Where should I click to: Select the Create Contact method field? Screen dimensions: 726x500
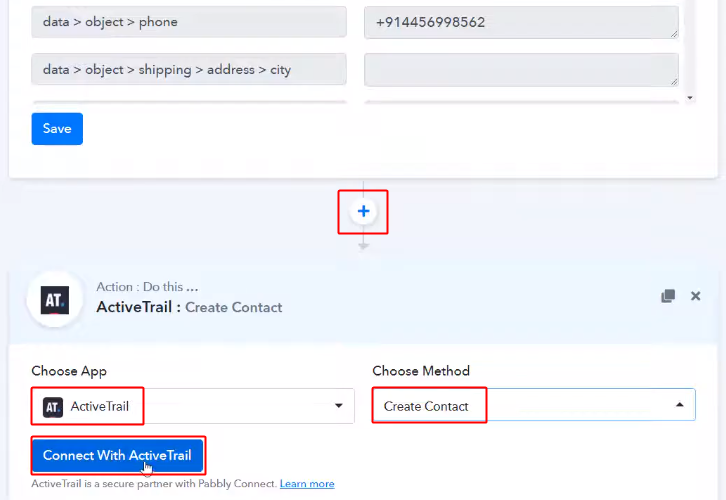tap(533, 405)
